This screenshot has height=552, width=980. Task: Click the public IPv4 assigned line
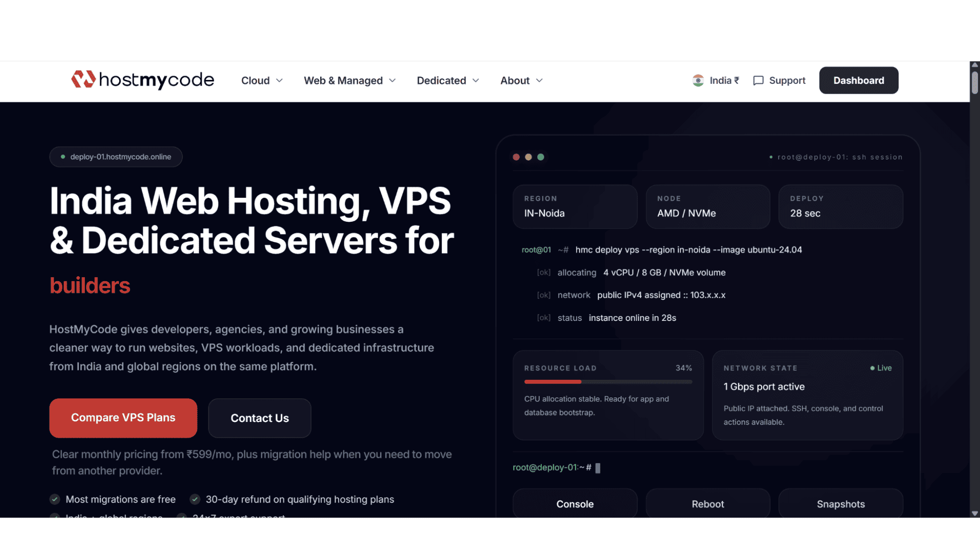coord(661,295)
